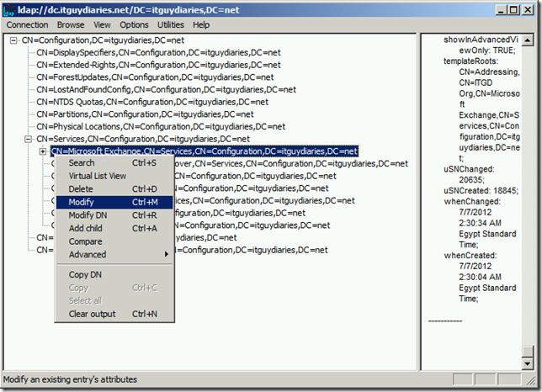The height and width of the screenshot is (392, 542).
Task: Select the highlighted CN=Microsoft Exchange entry
Action: (x=205, y=151)
